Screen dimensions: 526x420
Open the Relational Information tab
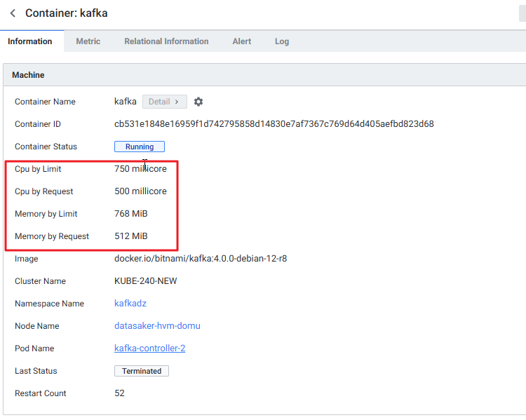coord(166,41)
